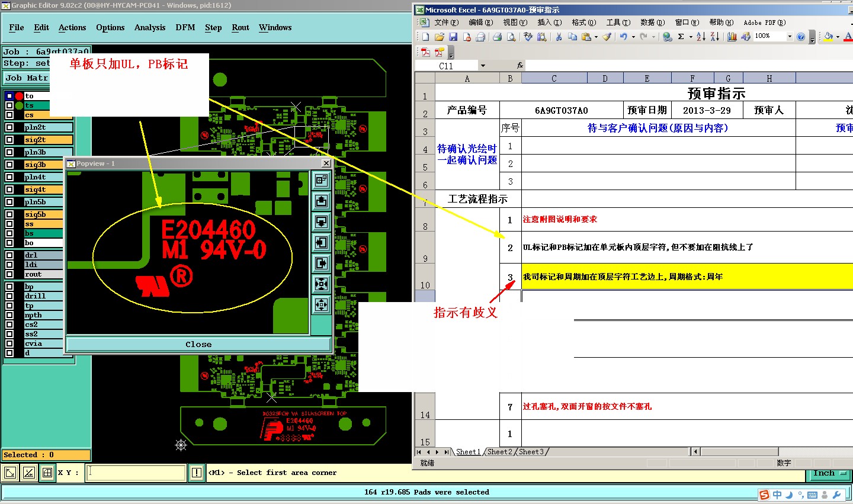
Task: Toggle checkbox for layer pln2t
Action: click(9, 127)
